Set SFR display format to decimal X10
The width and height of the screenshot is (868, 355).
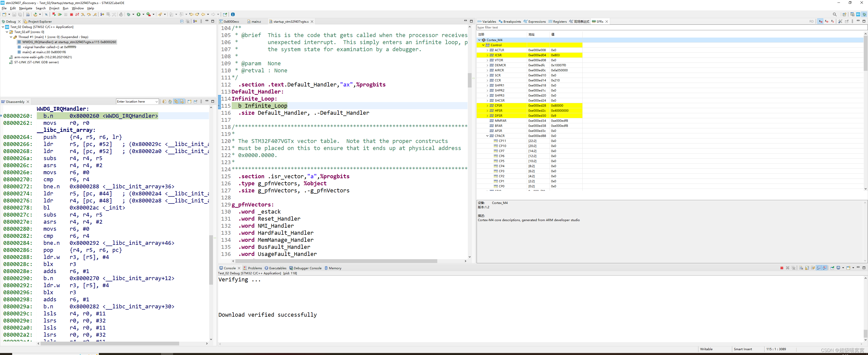pyautogui.click(x=827, y=21)
